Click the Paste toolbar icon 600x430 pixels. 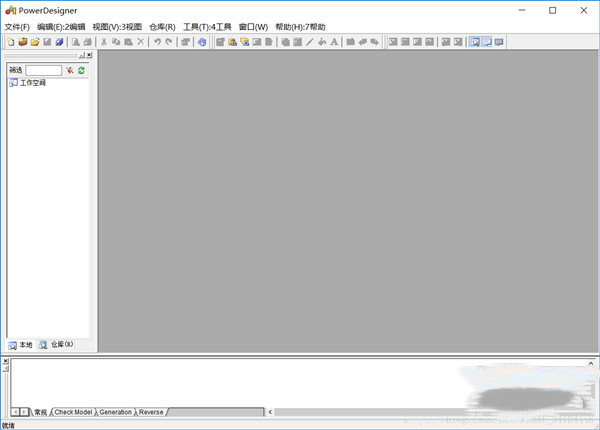(128, 42)
